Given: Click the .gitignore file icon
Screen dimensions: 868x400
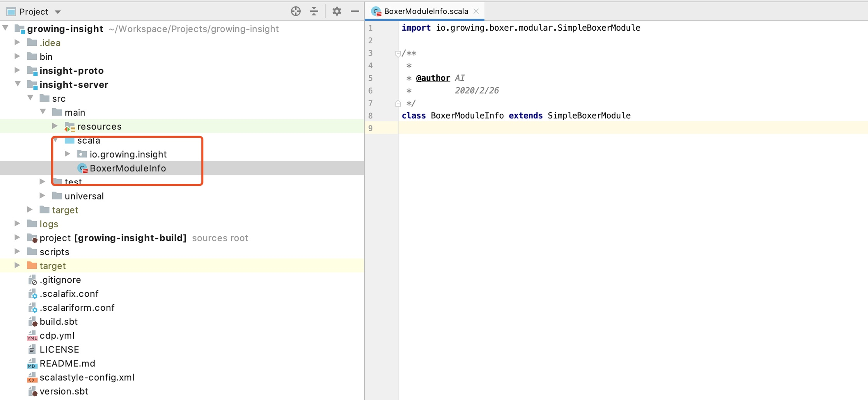Looking at the screenshot, I should tap(33, 280).
